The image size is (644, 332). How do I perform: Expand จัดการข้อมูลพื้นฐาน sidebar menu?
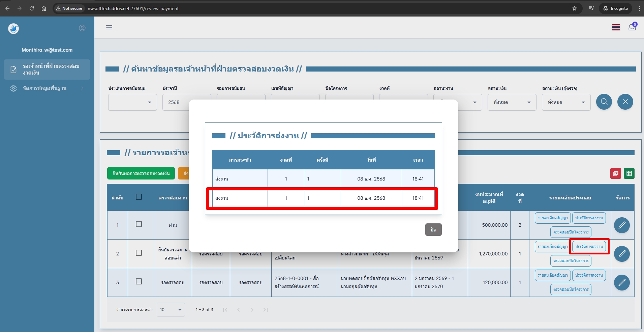47,88
